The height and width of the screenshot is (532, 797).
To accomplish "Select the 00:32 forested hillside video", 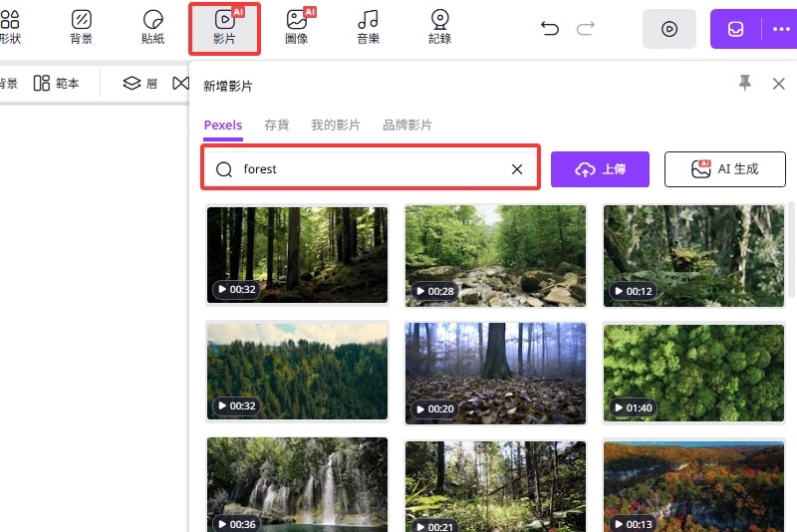I will click(297, 372).
